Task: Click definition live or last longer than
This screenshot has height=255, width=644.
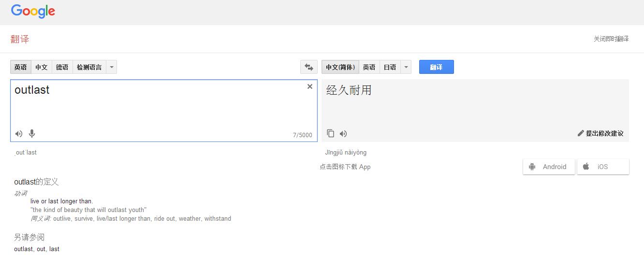Action: (61, 201)
